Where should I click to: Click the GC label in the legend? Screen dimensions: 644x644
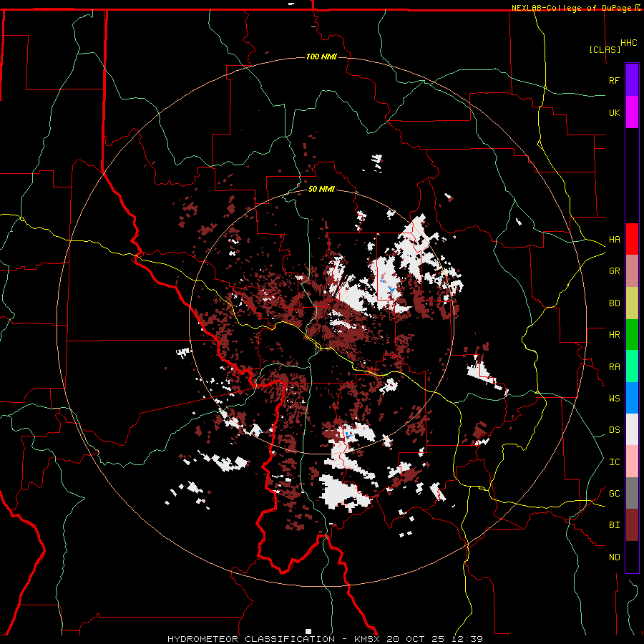point(614,494)
